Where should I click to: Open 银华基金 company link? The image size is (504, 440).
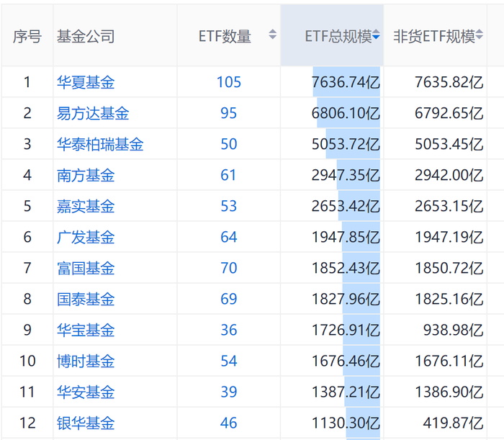point(86,423)
